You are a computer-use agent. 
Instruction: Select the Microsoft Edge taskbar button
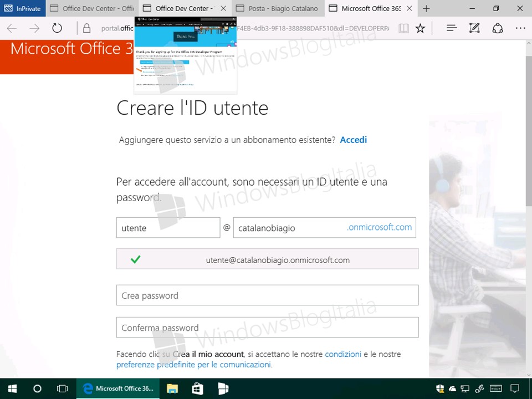coord(117,388)
